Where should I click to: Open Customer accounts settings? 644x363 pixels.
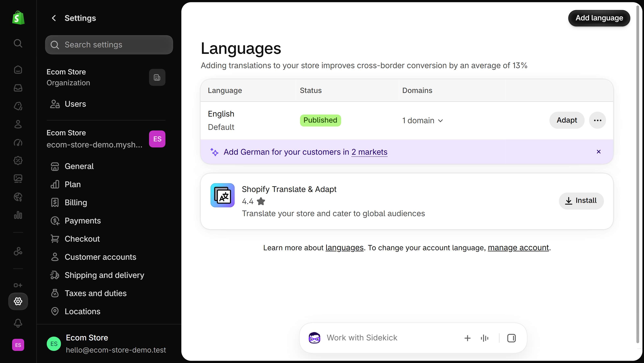pos(106,257)
